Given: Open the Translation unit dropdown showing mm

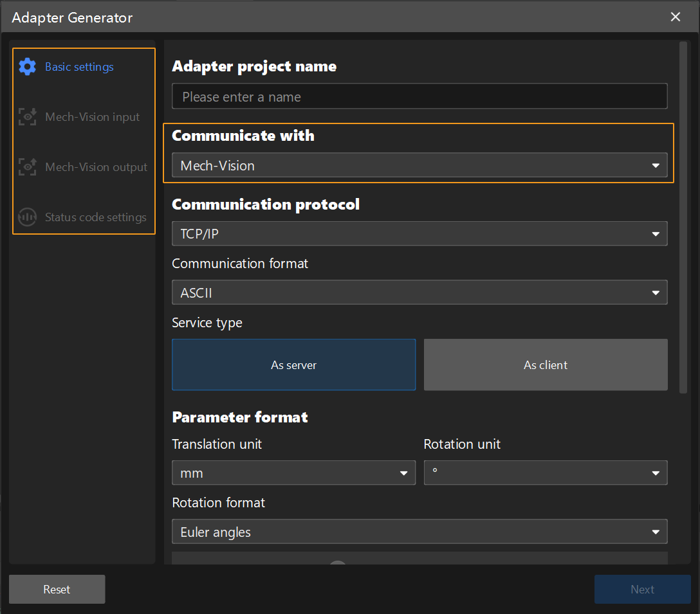Looking at the screenshot, I should pyautogui.click(x=293, y=473).
